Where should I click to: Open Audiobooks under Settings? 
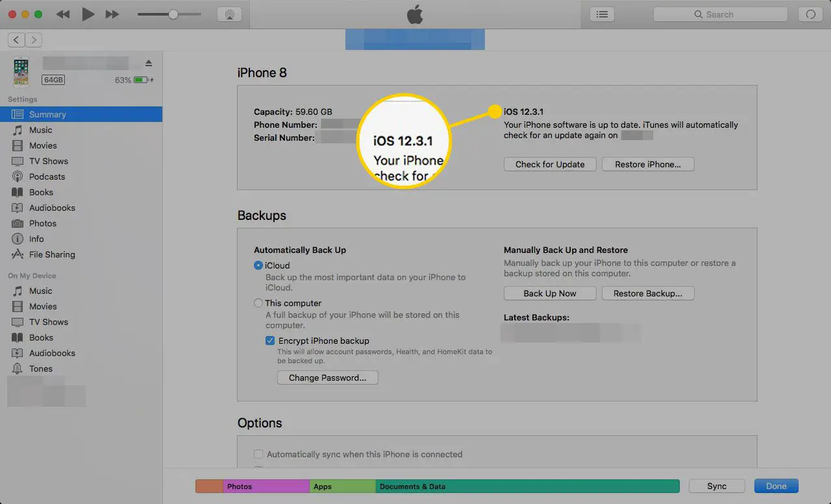coord(81,208)
